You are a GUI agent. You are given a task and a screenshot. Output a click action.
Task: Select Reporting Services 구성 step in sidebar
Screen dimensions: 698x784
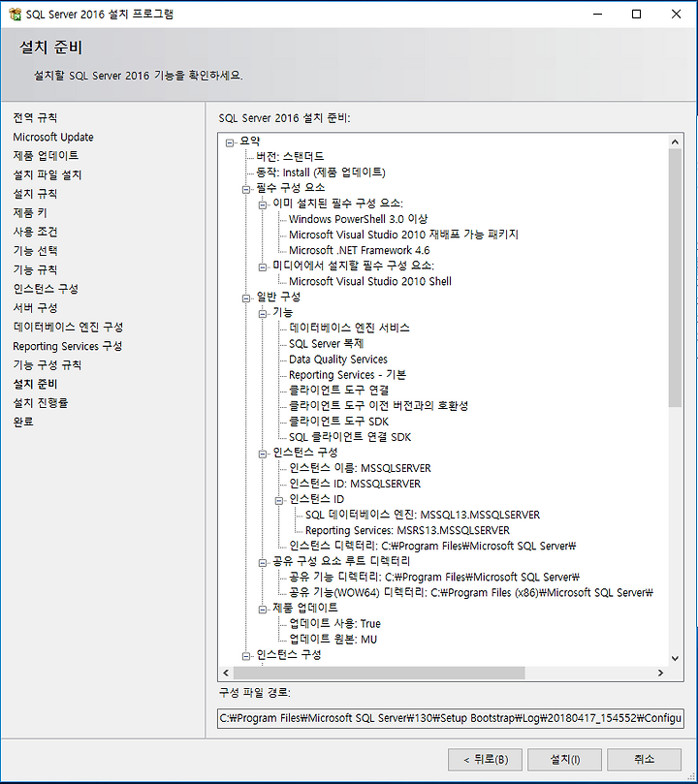(x=68, y=346)
